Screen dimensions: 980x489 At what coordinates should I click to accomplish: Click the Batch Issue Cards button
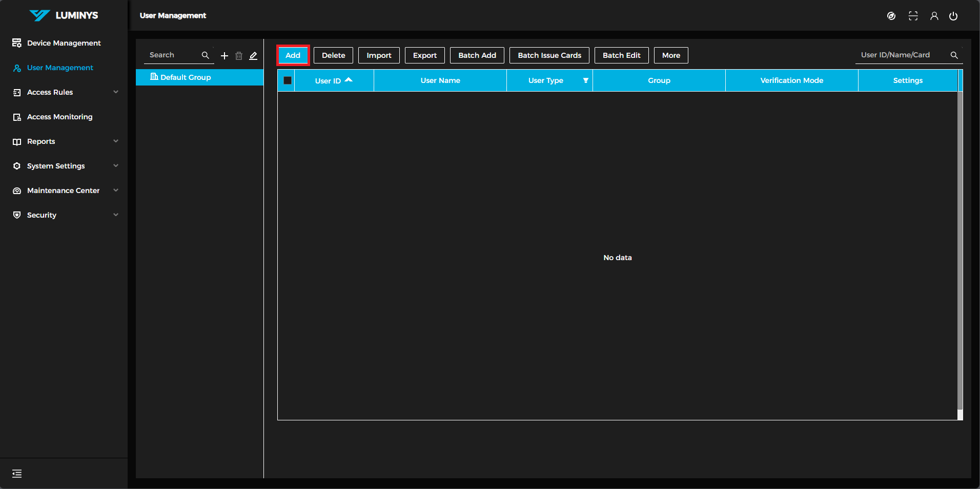coord(549,55)
